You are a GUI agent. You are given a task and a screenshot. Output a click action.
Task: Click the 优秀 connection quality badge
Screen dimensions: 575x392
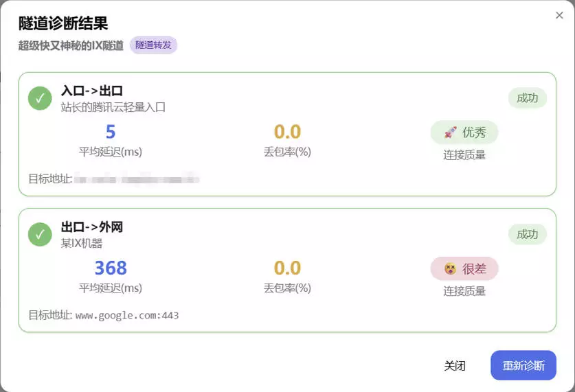pyautogui.click(x=464, y=132)
